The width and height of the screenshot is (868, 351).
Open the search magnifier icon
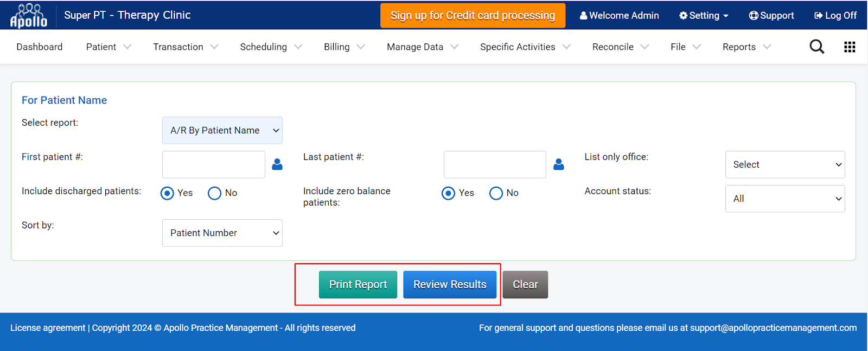(816, 47)
